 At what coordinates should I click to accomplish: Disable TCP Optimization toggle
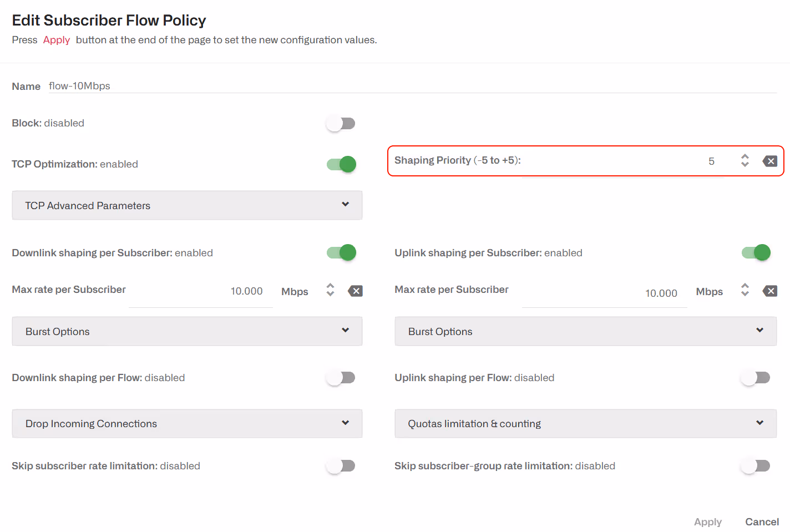(341, 164)
